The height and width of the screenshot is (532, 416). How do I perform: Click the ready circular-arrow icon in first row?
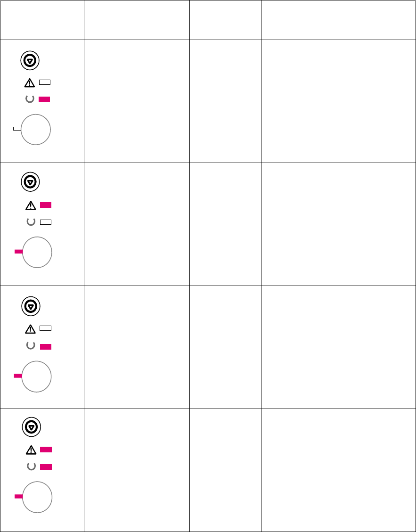point(30,99)
